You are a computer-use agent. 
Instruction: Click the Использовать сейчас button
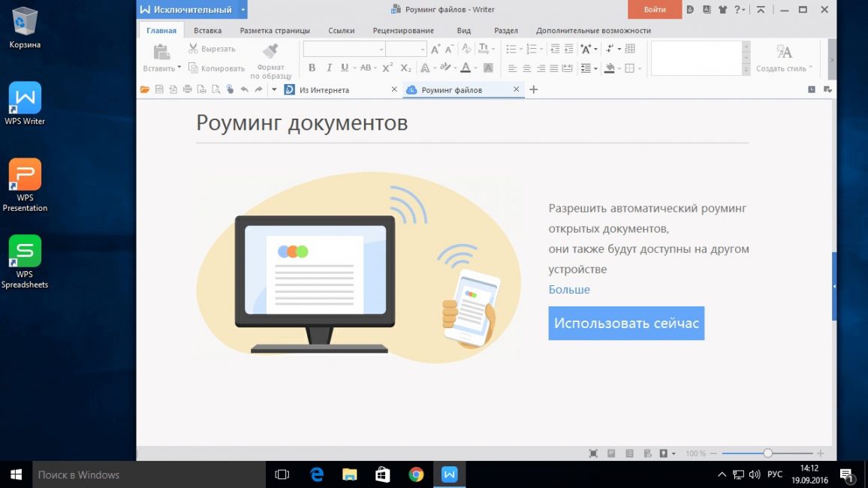[x=626, y=323]
